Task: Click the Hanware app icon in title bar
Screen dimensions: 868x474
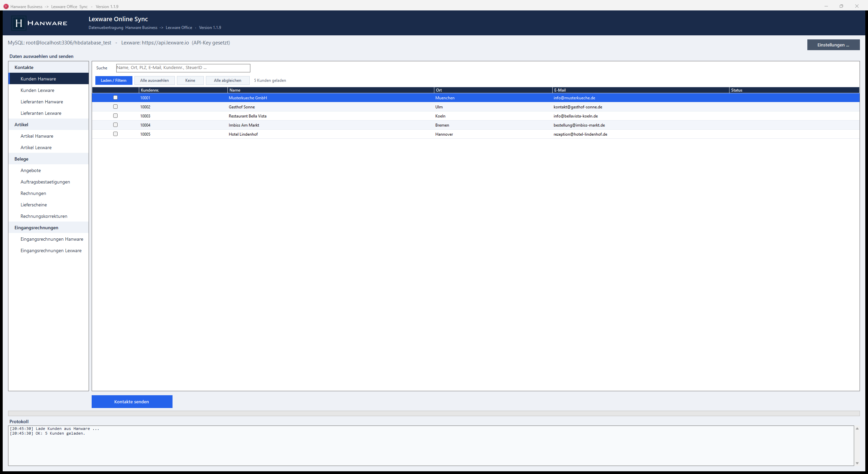Action: click(x=6, y=6)
